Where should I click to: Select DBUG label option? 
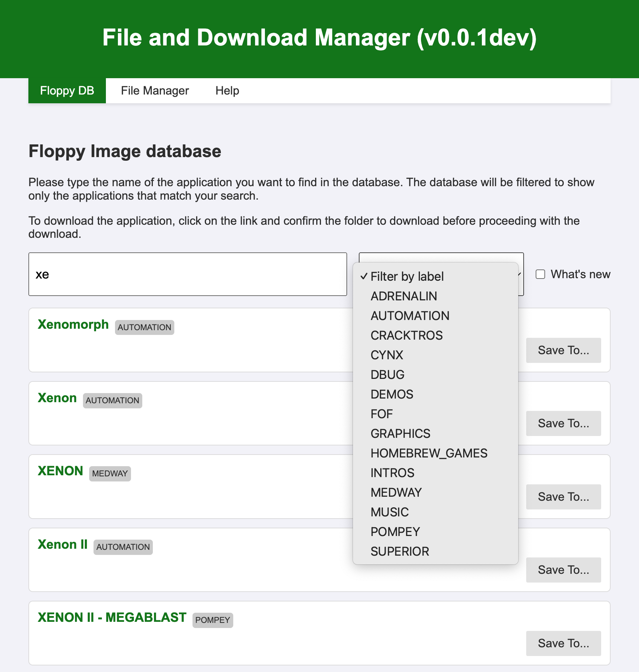point(436,375)
